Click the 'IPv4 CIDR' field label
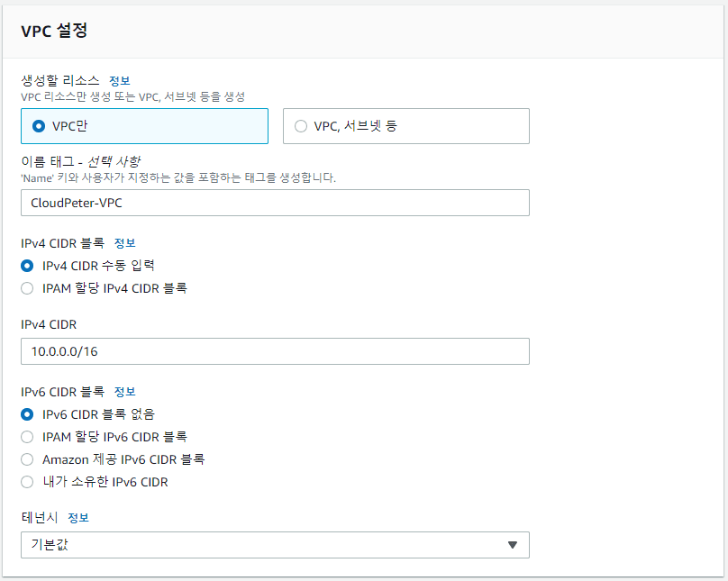This screenshot has height=581, width=728. click(54, 324)
